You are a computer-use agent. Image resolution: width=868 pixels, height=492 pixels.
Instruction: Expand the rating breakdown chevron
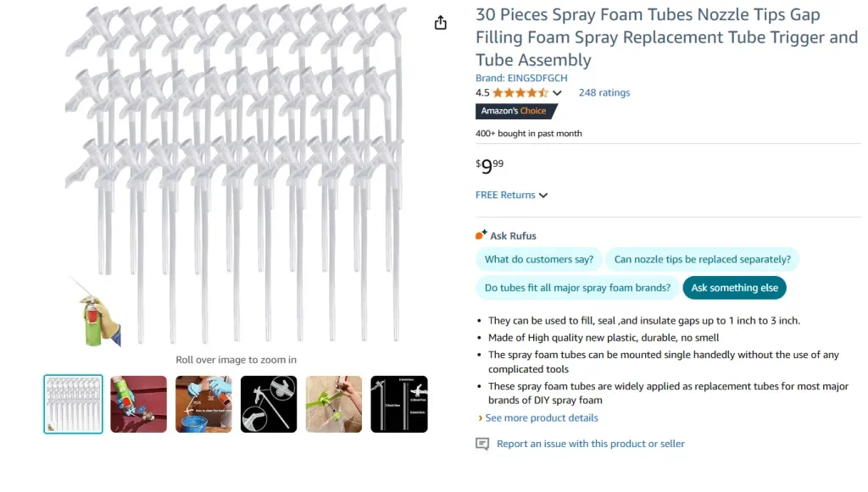(x=557, y=93)
